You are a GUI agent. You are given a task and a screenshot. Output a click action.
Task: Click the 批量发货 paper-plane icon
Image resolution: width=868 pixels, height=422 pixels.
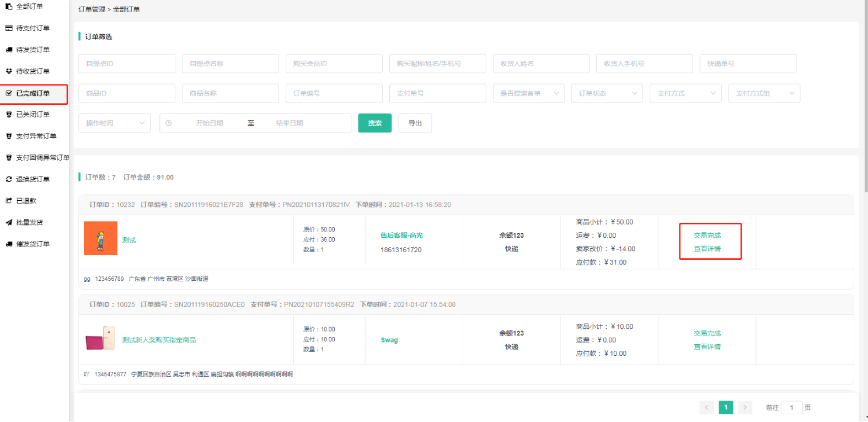(x=9, y=222)
